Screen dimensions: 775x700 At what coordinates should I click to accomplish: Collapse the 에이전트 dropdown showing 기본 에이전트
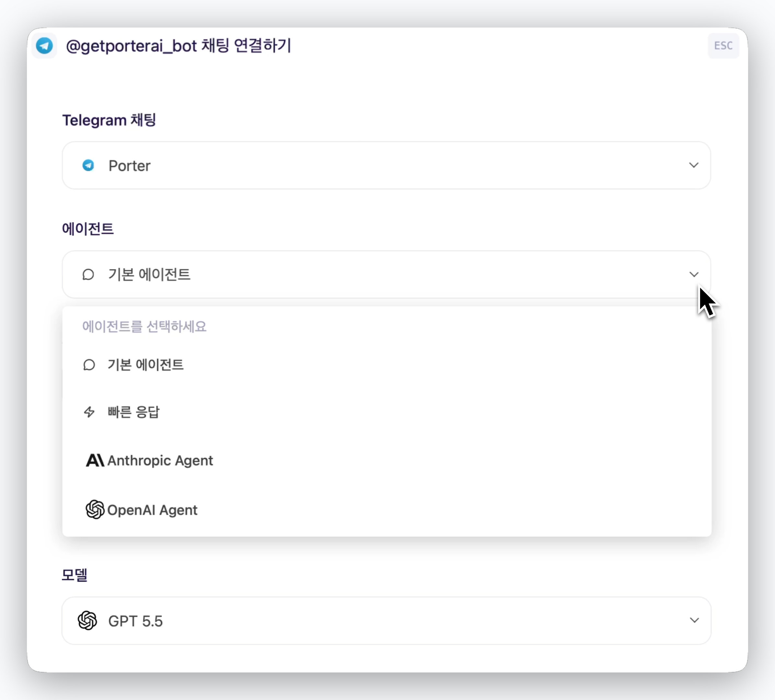(386, 274)
